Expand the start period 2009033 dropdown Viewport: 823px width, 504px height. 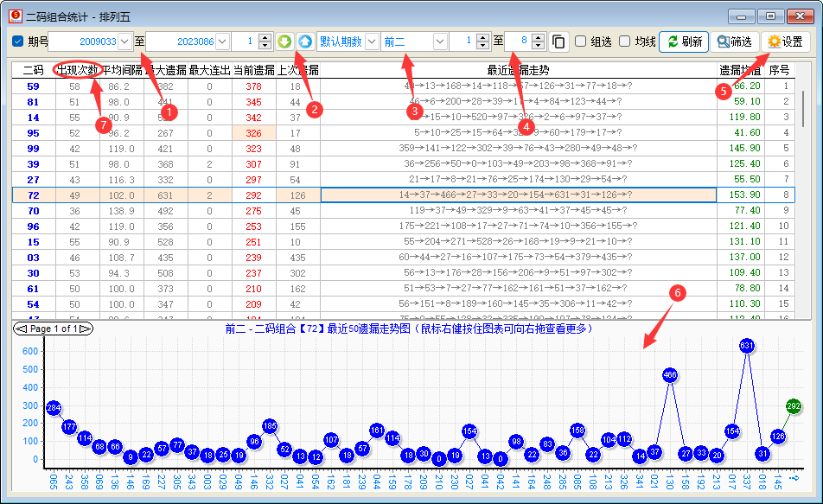[124, 41]
